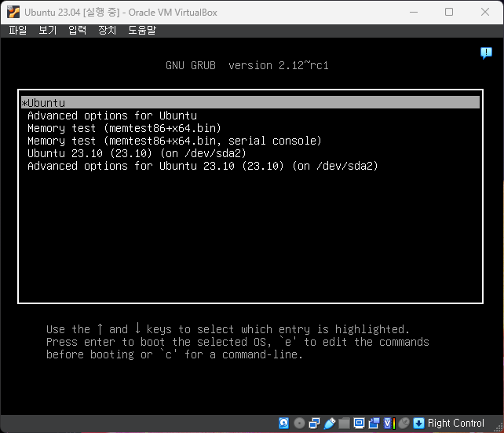Click the CPU virtualization status indicator

tap(389, 423)
